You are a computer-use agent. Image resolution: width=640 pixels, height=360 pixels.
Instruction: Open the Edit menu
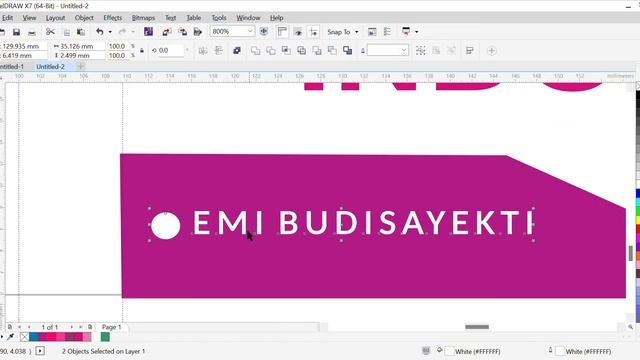(7, 18)
